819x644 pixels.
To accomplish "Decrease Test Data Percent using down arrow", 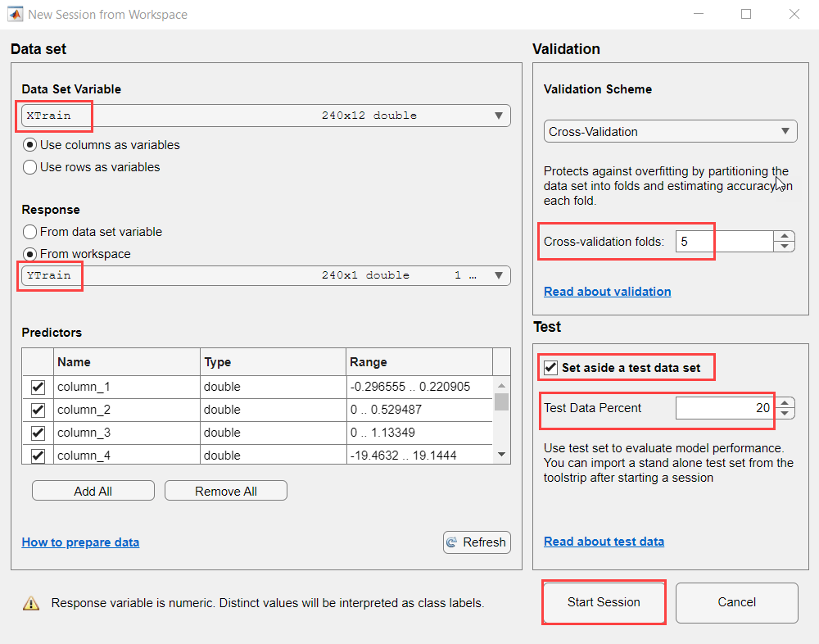I will point(785,413).
